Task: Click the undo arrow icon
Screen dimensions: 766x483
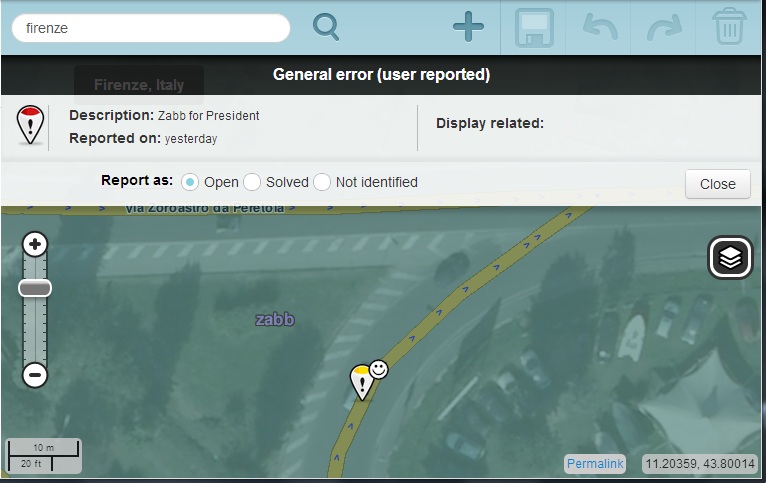Action: pos(600,27)
